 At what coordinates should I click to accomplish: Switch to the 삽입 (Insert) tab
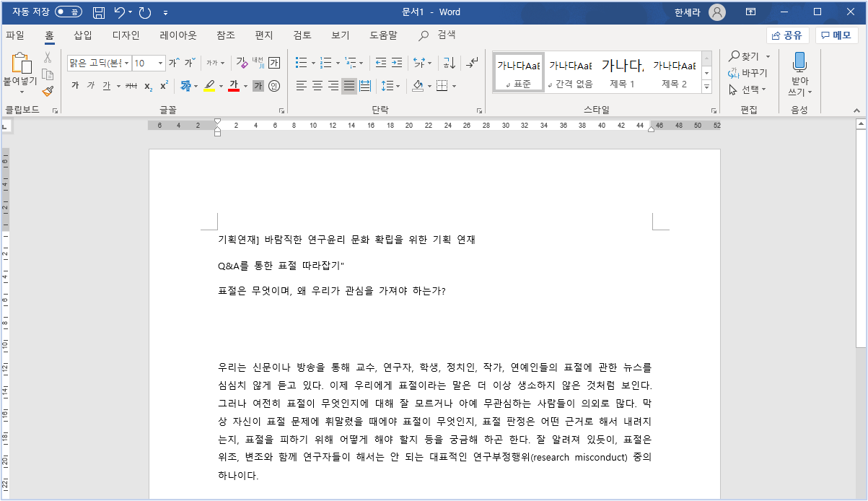[x=83, y=35]
